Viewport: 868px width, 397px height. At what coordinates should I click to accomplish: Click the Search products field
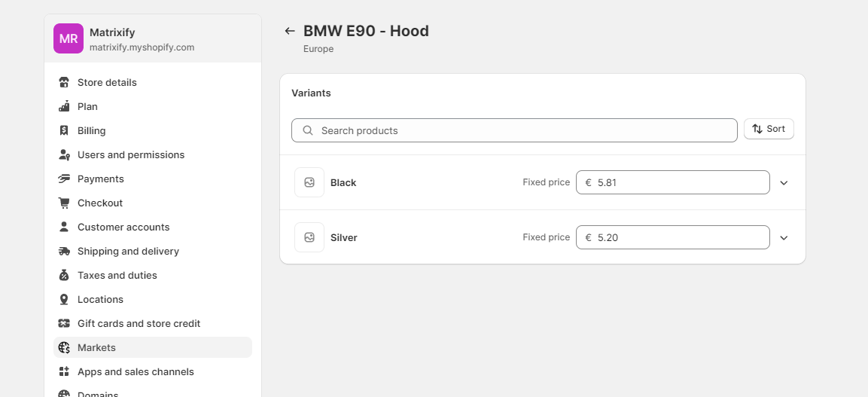tap(514, 130)
